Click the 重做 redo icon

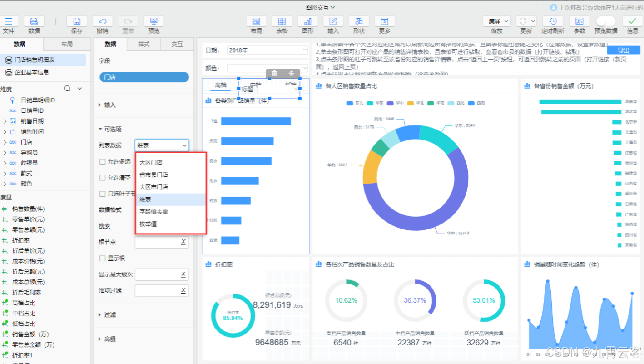coord(128,21)
